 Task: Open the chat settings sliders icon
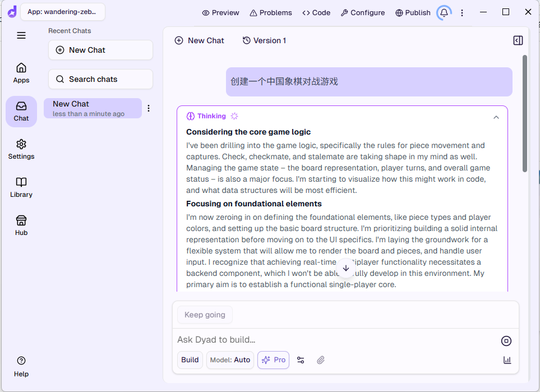click(x=301, y=360)
